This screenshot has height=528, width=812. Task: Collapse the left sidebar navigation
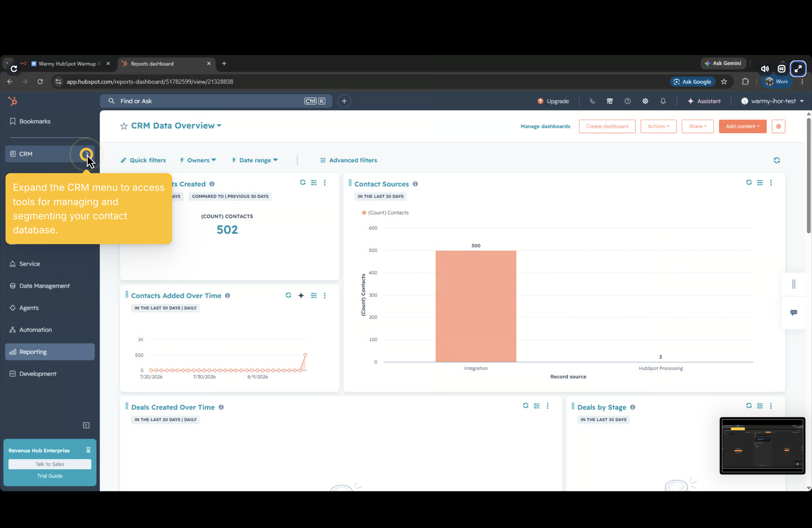86,425
